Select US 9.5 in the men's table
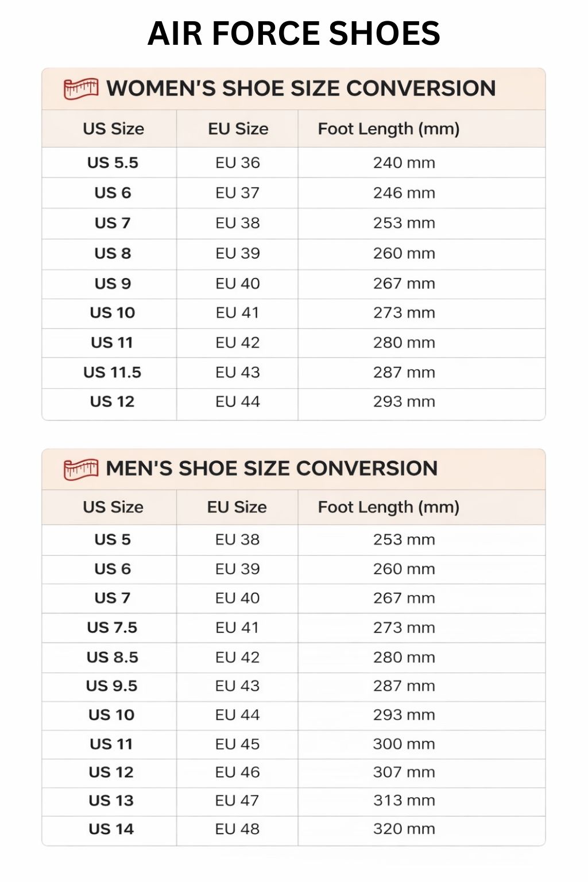The image size is (588, 882). click(111, 686)
